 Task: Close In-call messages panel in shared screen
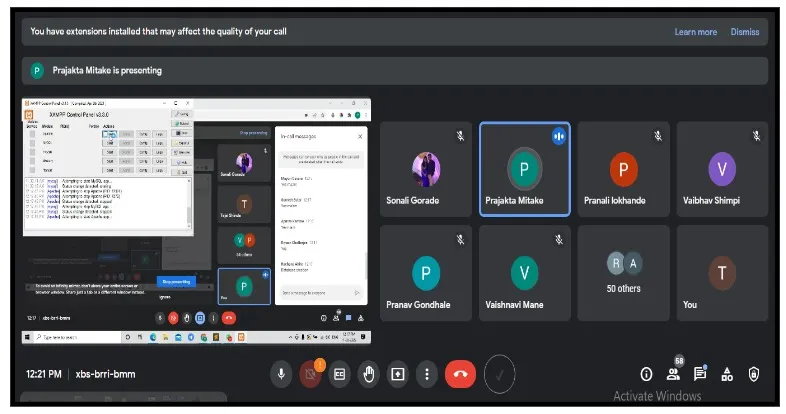(360, 136)
